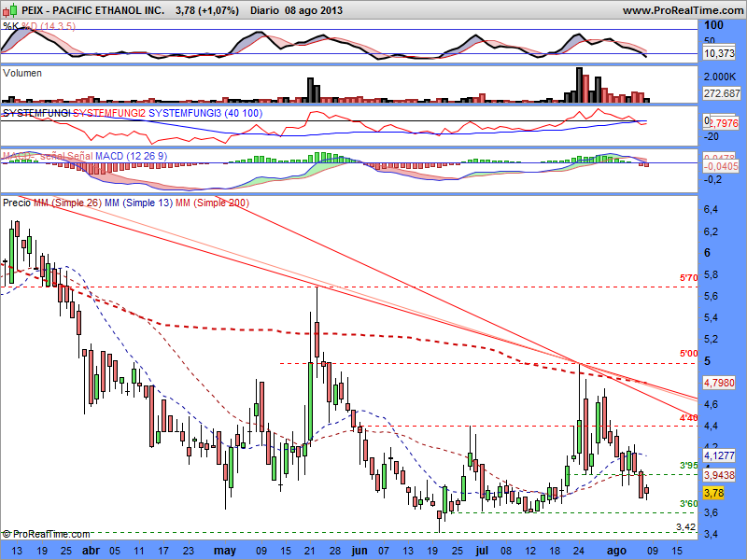Click the Precio label in price panel

pos(17,203)
